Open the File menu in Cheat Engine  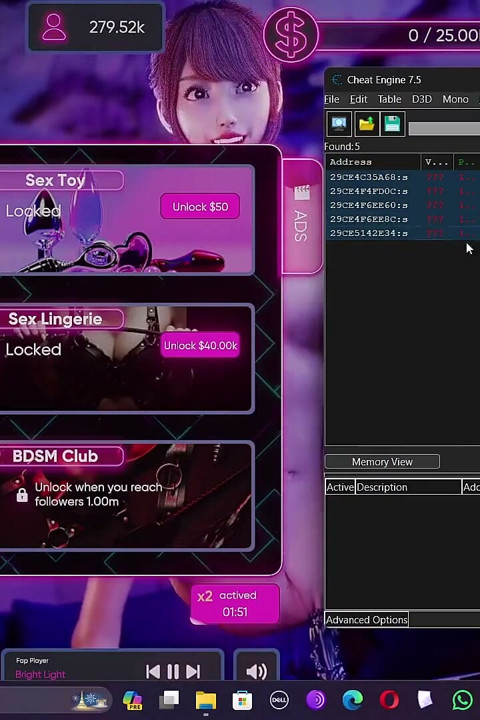point(332,99)
